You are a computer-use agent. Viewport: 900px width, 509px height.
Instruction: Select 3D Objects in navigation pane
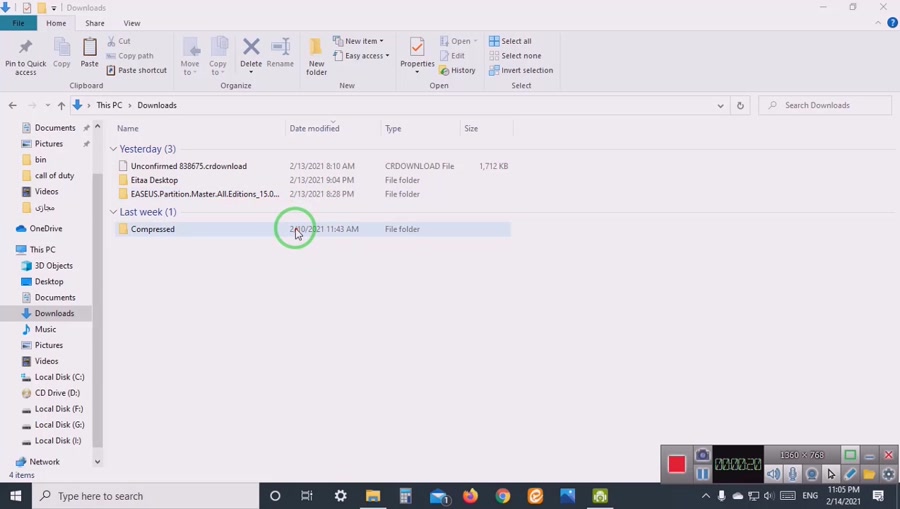coord(53,266)
